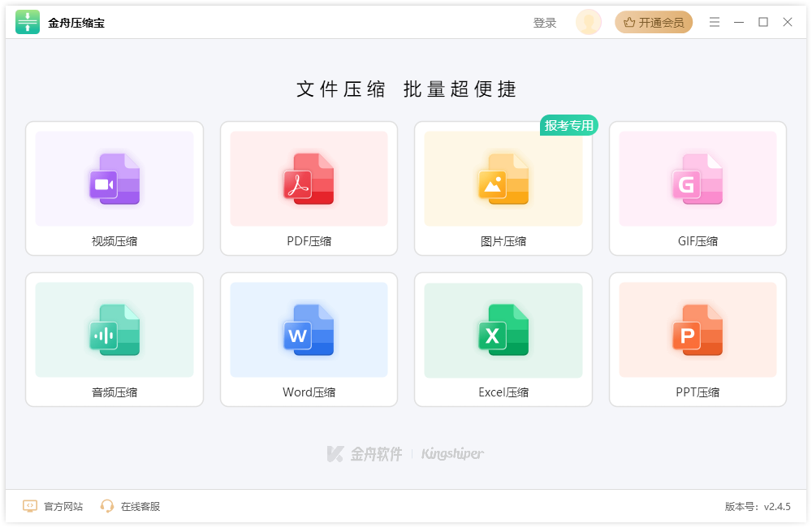Click the Kingshiper brand logo at bottom
812x528 pixels.
pos(452,455)
